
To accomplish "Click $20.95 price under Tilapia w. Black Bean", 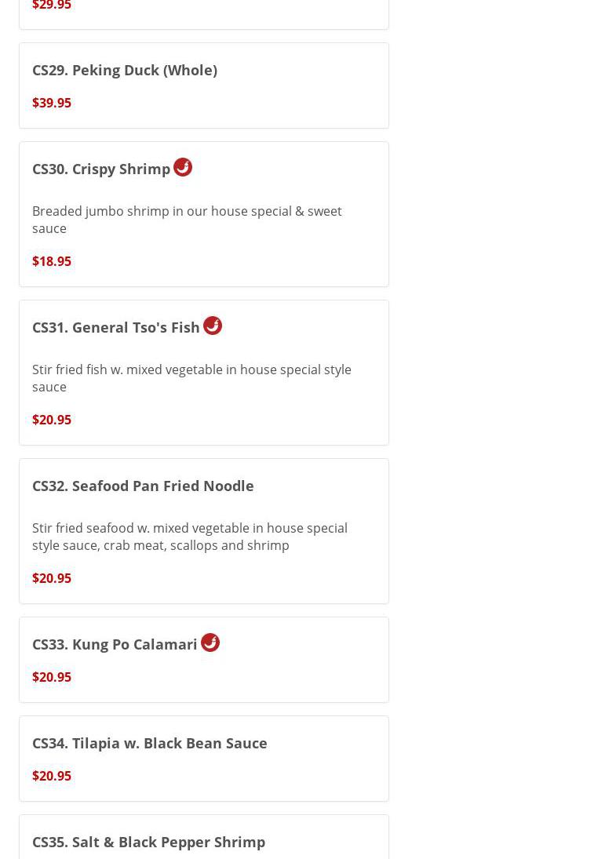I will coord(52,776).
